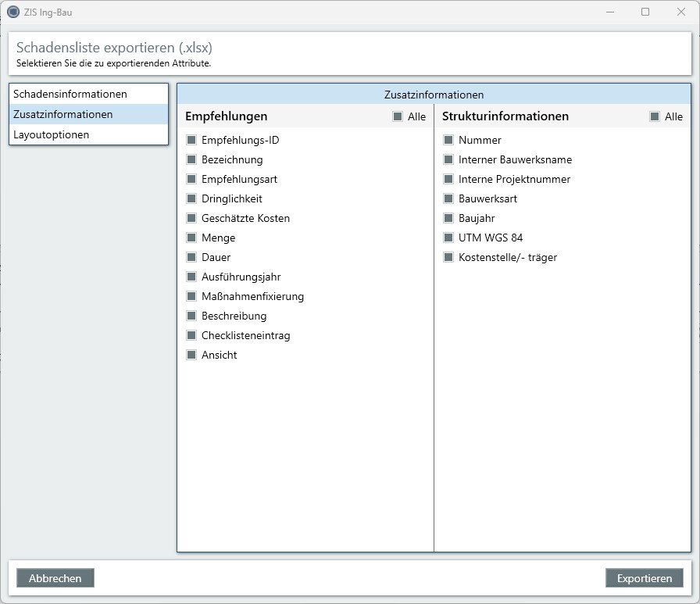Toggle Alle checkbox for Strukturinformationen

point(655,117)
